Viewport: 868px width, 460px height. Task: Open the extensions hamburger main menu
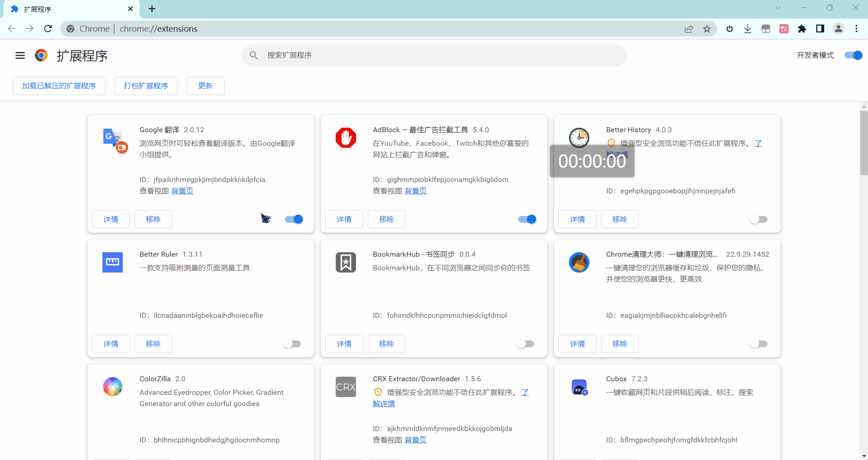tap(20, 56)
